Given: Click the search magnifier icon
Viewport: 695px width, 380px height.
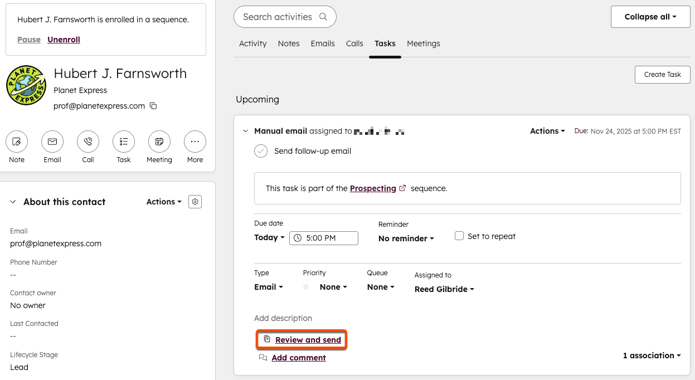Looking at the screenshot, I should [323, 17].
